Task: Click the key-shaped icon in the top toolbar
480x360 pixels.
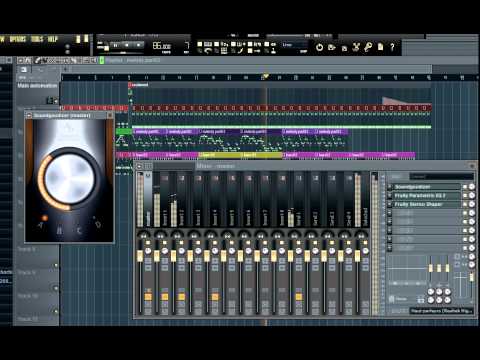Action: 368,47
